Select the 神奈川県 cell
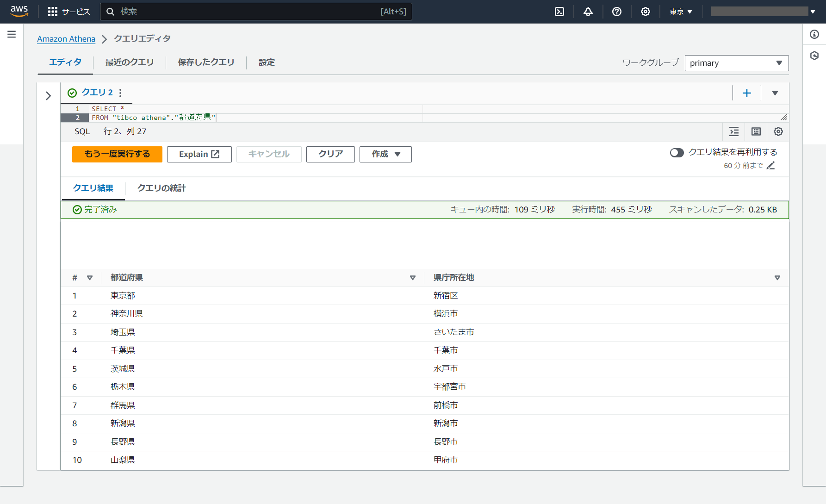Image resolution: width=826 pixels, height=504 pixels. tap(127, 314)
